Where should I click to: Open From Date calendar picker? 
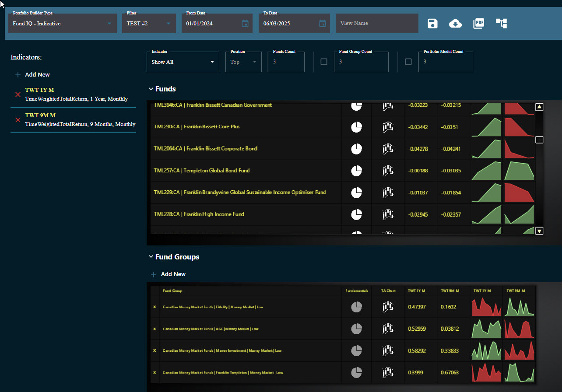pos(245,24)
